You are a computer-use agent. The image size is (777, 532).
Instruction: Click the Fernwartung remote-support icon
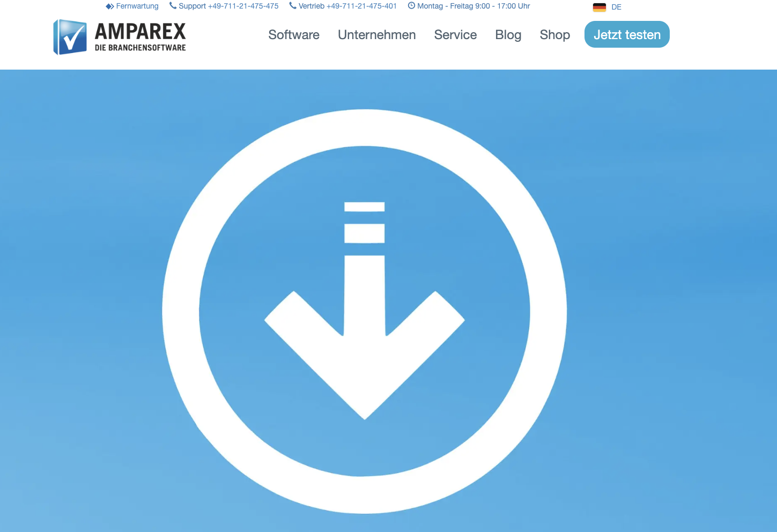pyautogui.click(x=109, y=6)
